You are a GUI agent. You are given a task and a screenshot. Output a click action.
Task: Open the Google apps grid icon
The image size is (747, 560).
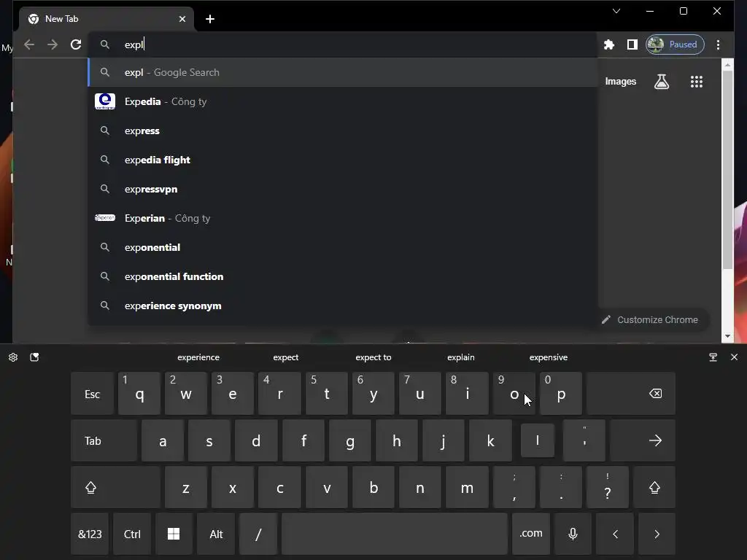pos(697,82)
